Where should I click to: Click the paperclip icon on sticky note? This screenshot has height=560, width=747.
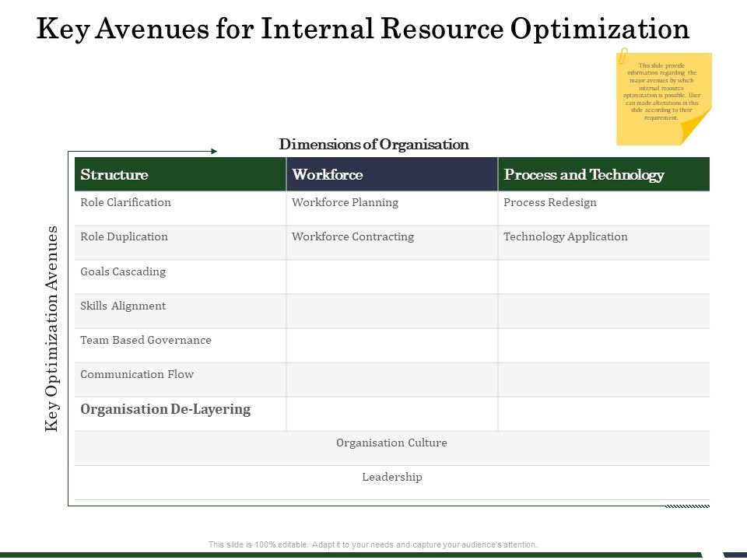click(622, 57)
